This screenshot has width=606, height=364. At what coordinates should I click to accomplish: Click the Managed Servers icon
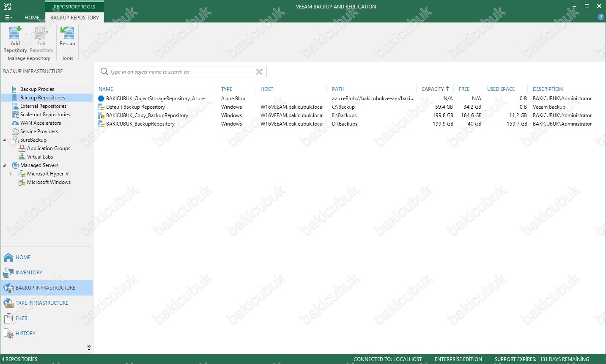pyautogui.click(x=15, y=165)
